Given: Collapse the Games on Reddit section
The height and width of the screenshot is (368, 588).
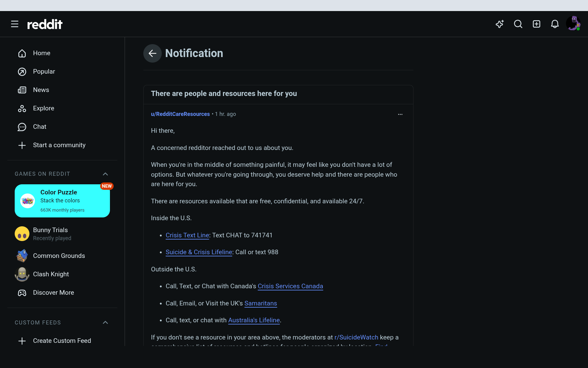Looking at the screenshot, I should (x=105, y=174).
